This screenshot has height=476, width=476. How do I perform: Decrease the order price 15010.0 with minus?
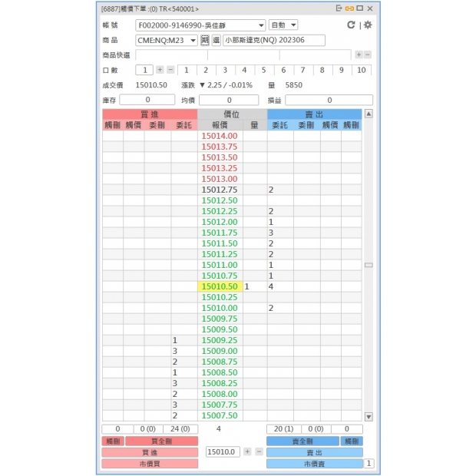[259, 451]
